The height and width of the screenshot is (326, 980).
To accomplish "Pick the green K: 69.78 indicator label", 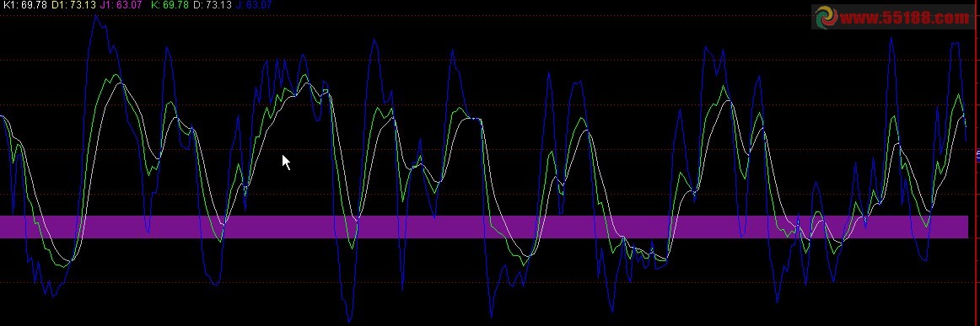I will point(170,5).
